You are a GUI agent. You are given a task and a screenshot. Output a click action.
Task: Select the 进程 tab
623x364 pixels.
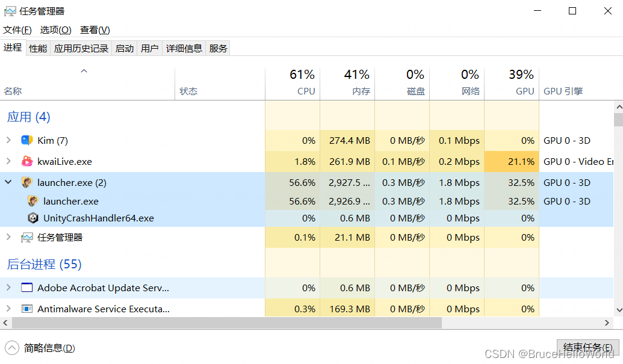click(13, 48)
